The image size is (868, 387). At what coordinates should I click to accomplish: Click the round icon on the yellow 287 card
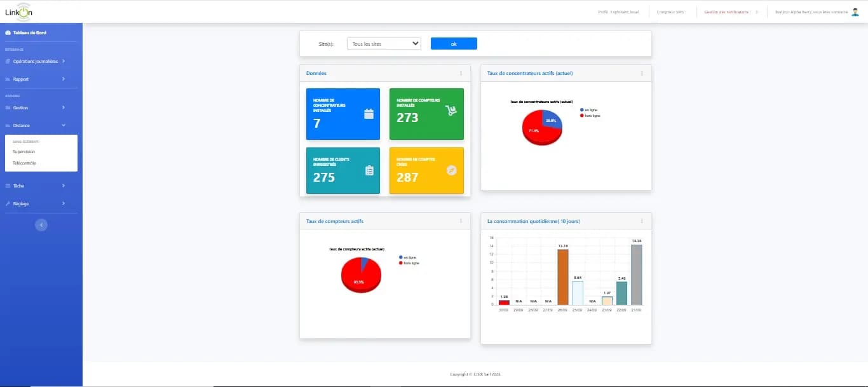click(452, 170)
